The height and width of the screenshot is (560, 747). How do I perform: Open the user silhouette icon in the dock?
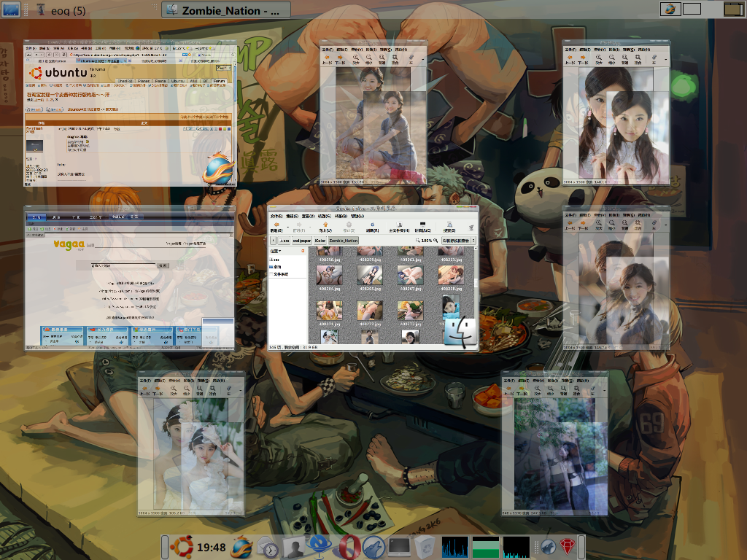[x=294, y=547]
